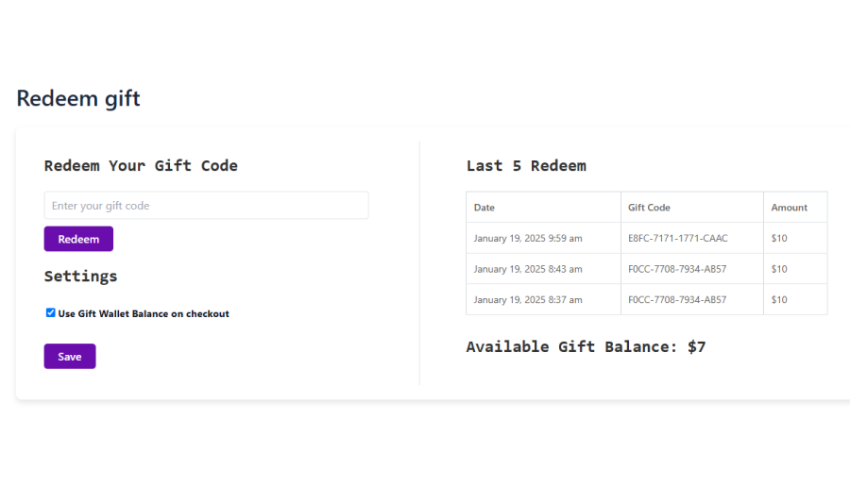Click the Gift Code column header
Image resolution: width=850 pixels, height=504 pixels.
649,208
